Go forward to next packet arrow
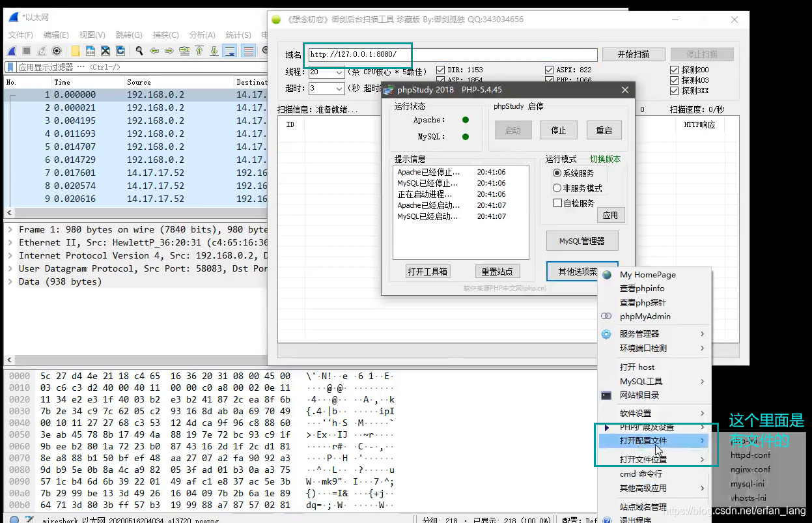This screenshot has height=523, width=812. pos(169,50)
